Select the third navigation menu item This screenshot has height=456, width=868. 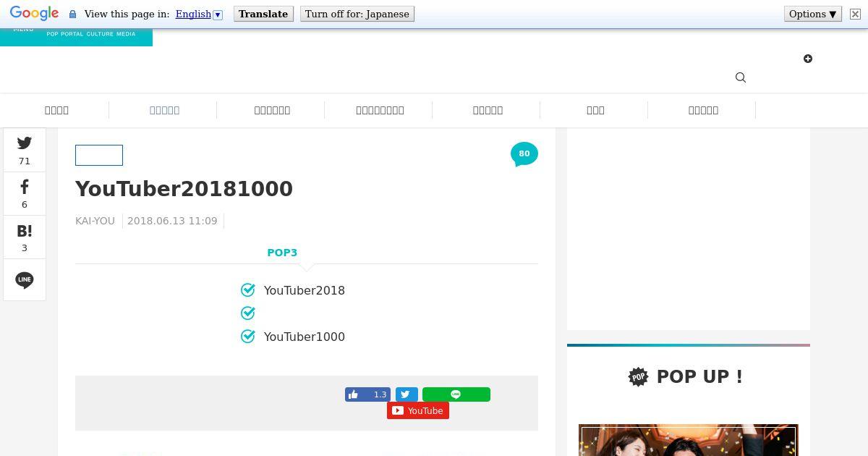click(x=272, y=110)
